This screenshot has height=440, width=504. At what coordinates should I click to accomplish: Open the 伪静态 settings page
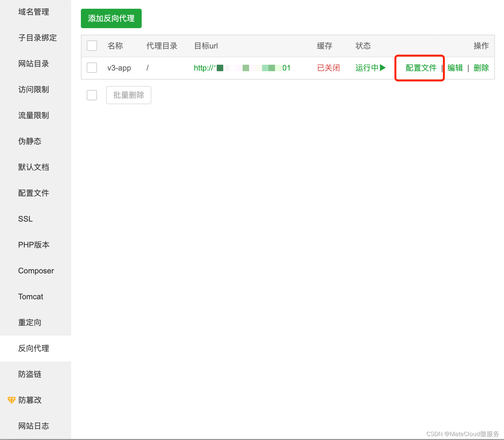pos(29,141)
